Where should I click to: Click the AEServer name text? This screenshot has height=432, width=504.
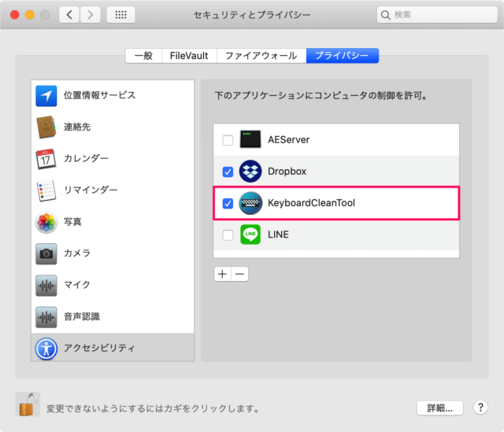[x=289, y=140]
